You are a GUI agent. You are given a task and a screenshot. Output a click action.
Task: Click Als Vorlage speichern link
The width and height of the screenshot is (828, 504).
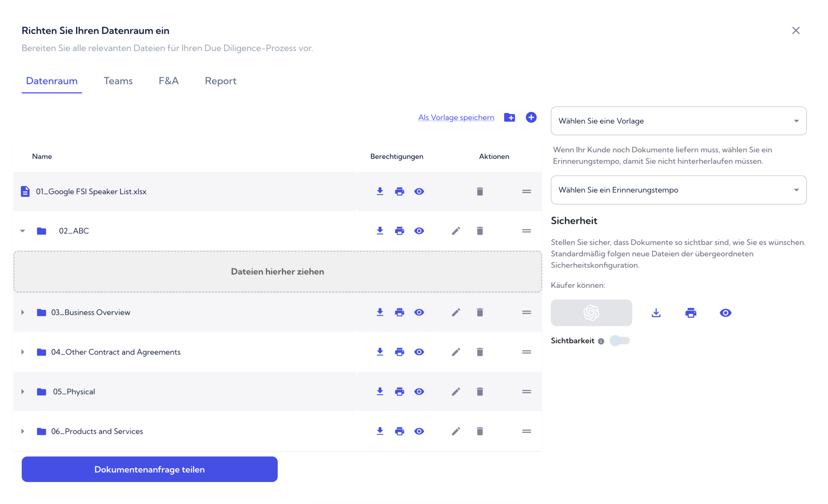click(x=455, y=116)
